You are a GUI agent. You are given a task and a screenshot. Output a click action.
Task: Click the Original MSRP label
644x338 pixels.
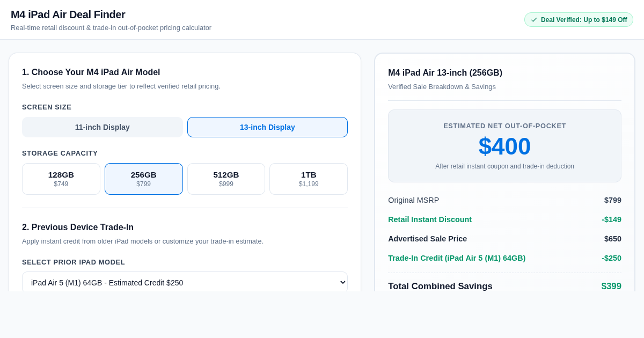tap(414, 200)
